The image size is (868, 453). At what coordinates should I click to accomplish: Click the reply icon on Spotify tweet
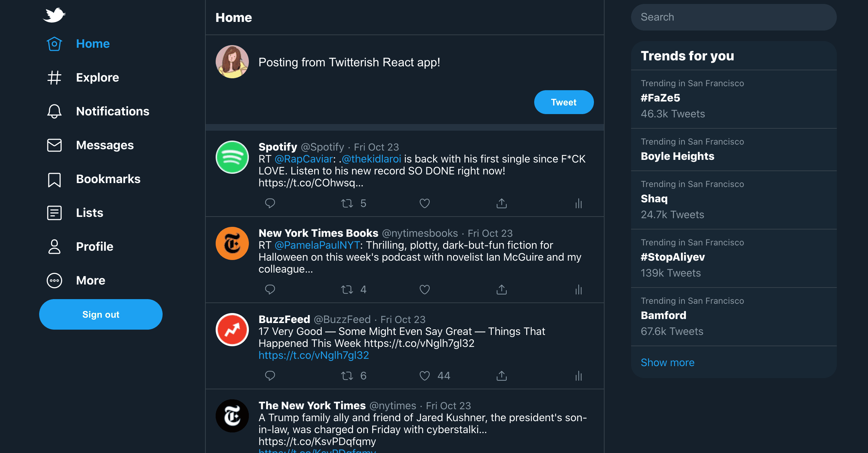point(270,203)
